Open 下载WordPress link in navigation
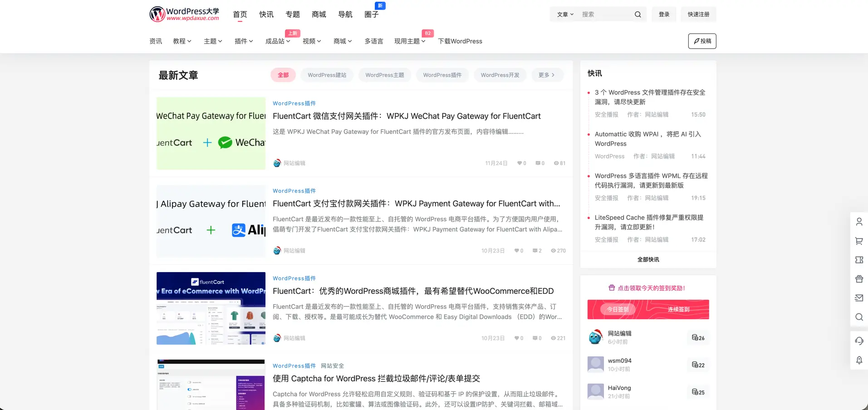Image resolution: width=868 pixels, height=410 pixels. tap(460, 41)
